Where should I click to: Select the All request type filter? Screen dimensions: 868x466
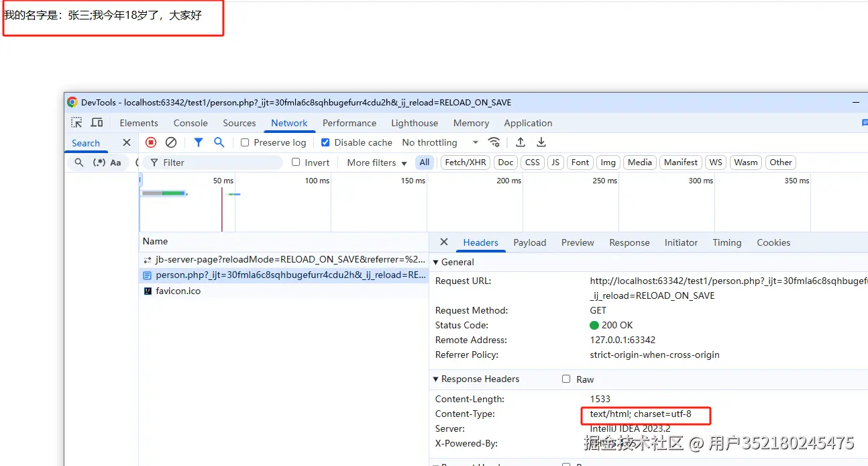425,162
